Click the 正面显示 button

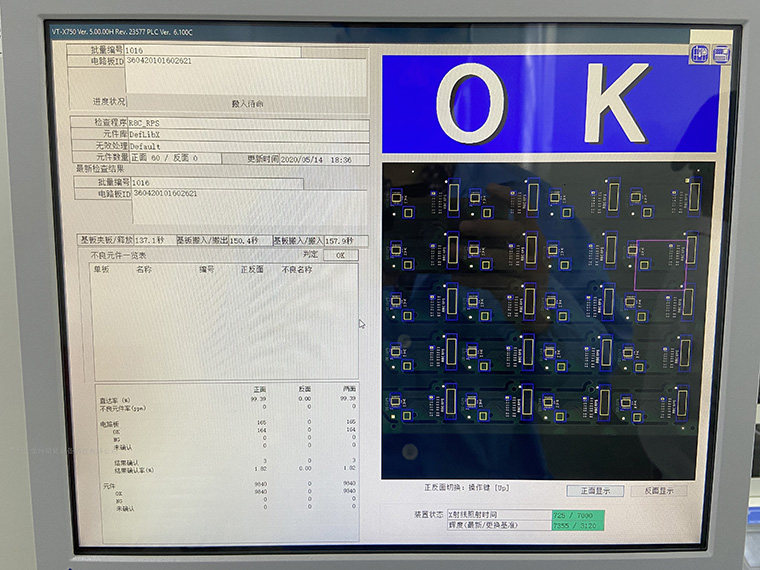pyautogui.click(x=594, y=491)
